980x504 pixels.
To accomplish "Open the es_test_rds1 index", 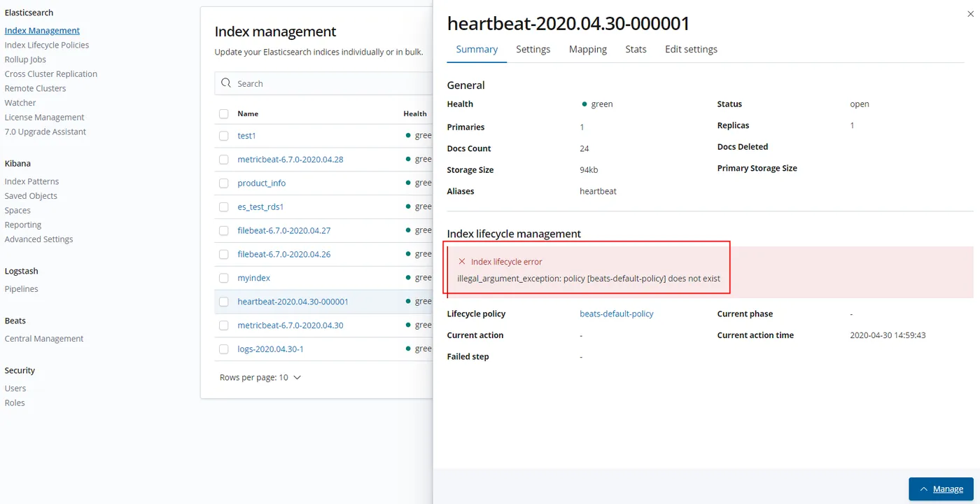I will click(x=260, y=207).
